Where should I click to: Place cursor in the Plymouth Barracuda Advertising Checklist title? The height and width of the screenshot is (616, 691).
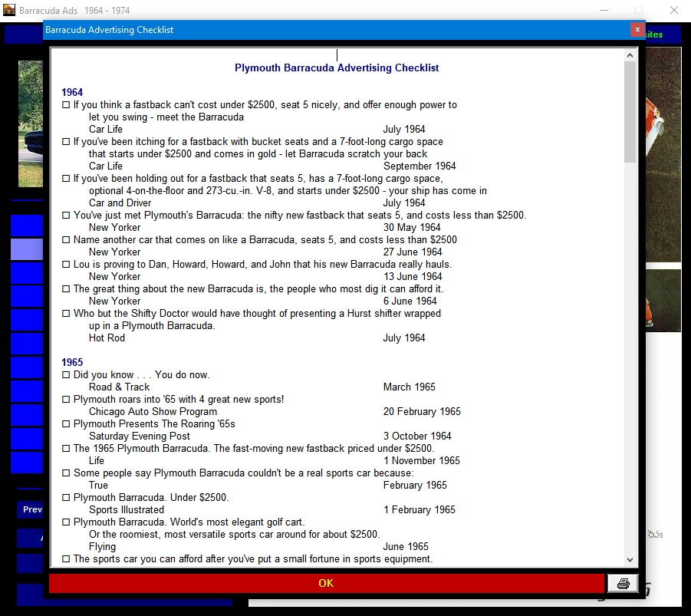337,68
